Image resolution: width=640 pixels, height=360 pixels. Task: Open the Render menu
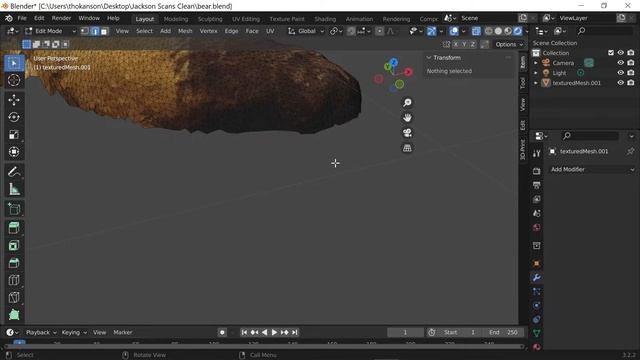coord(61,18)
